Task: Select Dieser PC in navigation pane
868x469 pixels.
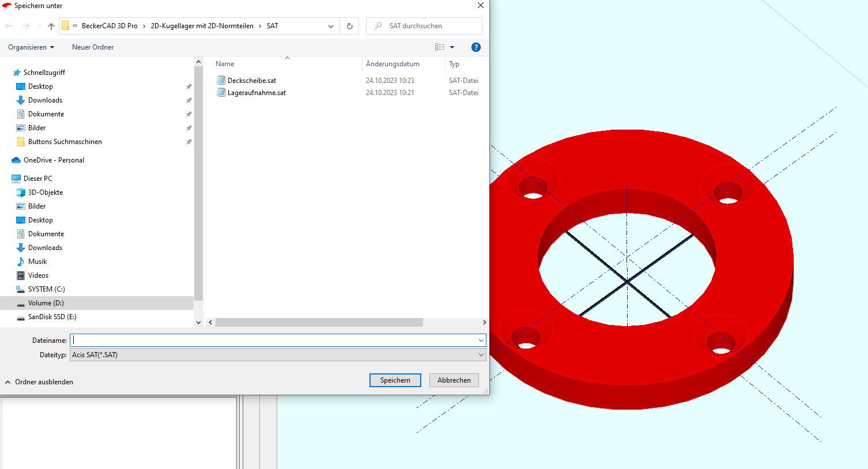Action: click(x=37, y=179)
